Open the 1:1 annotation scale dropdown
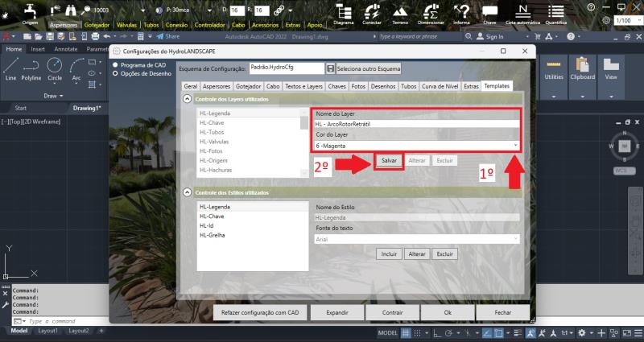The height and width of the screenshot is (342, 644). 567,333
